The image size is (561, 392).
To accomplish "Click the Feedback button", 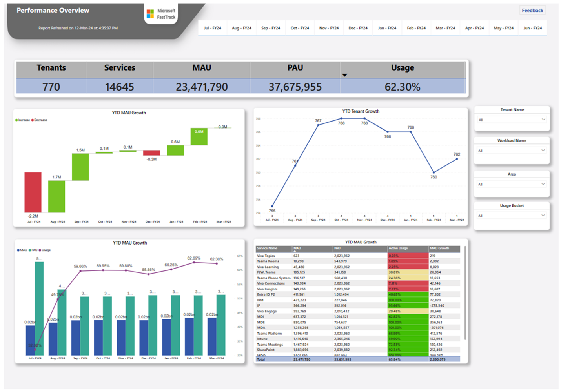I will tap(532, 10).
